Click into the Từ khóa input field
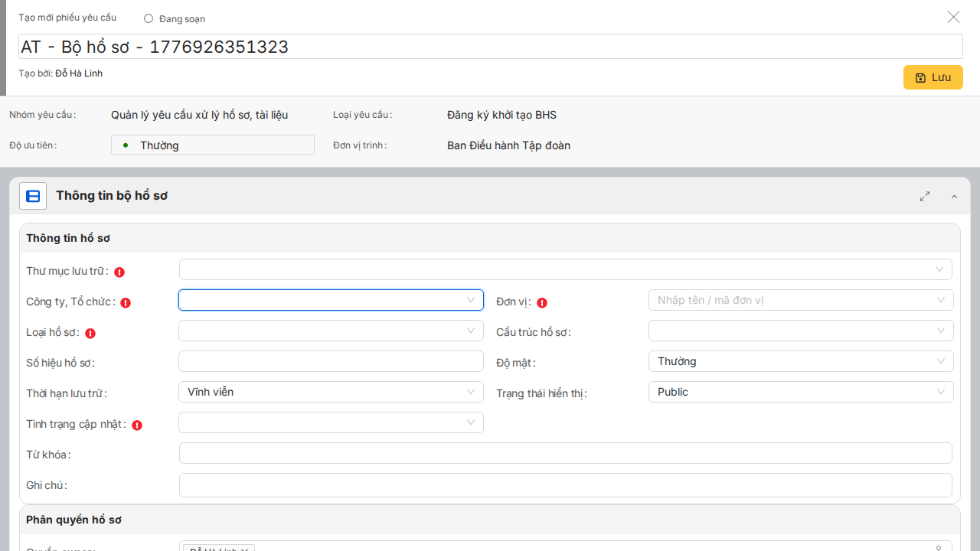The width and height of the screenshot is (980, 551). pos(565,453)
